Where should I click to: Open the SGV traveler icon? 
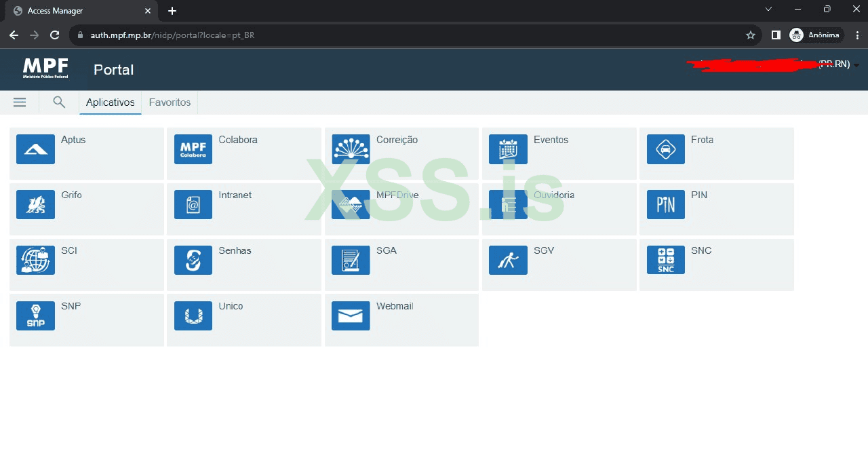point(508,260)
